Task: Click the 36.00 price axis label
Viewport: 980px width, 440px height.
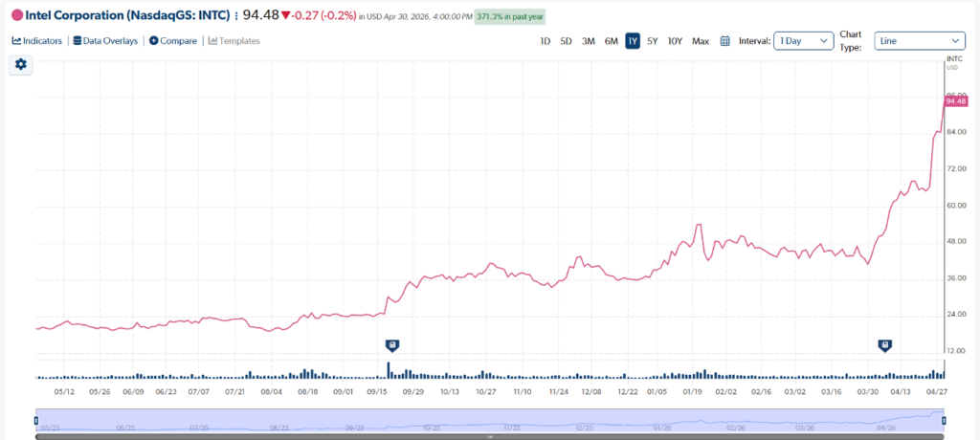Action: click(x=956, y=278)
